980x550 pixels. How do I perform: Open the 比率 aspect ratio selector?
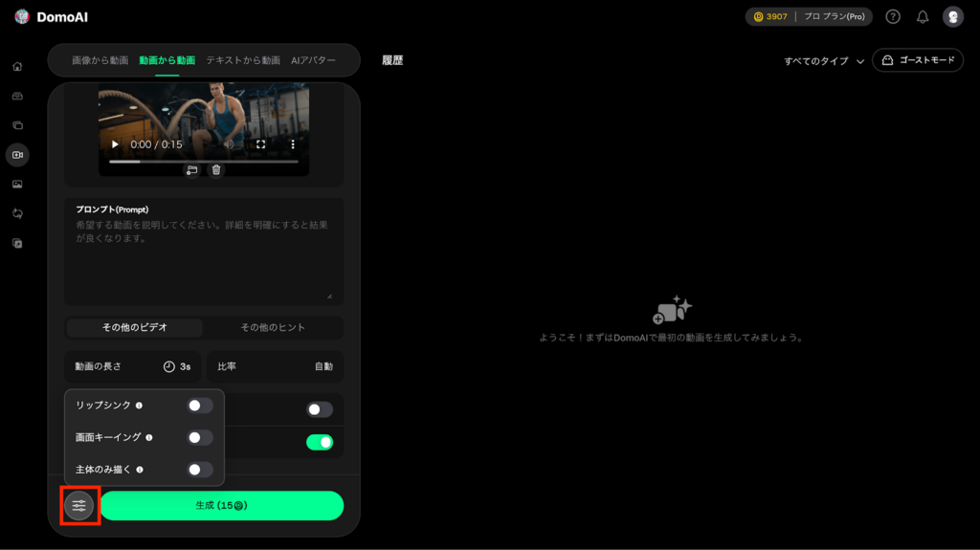pos(275,366)
